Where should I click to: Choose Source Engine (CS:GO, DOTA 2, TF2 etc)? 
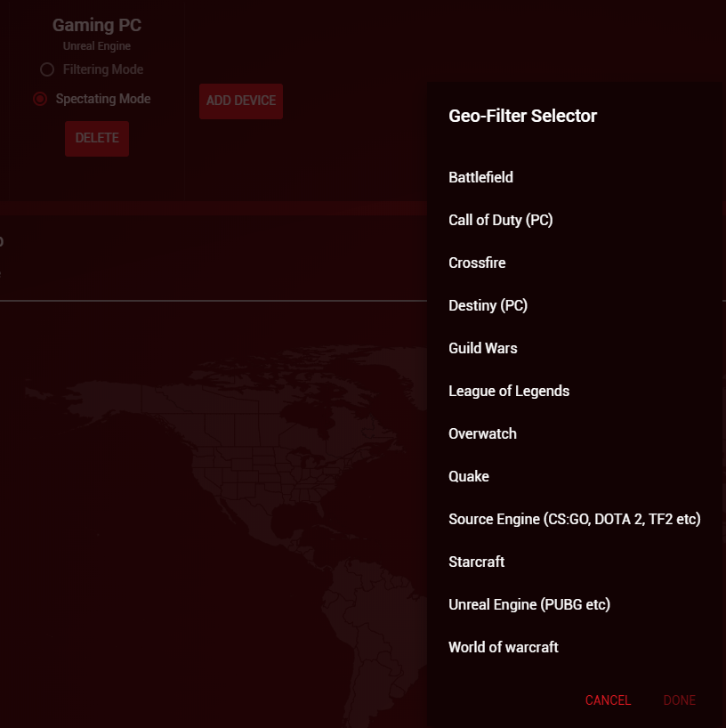(x=574, y=519)
